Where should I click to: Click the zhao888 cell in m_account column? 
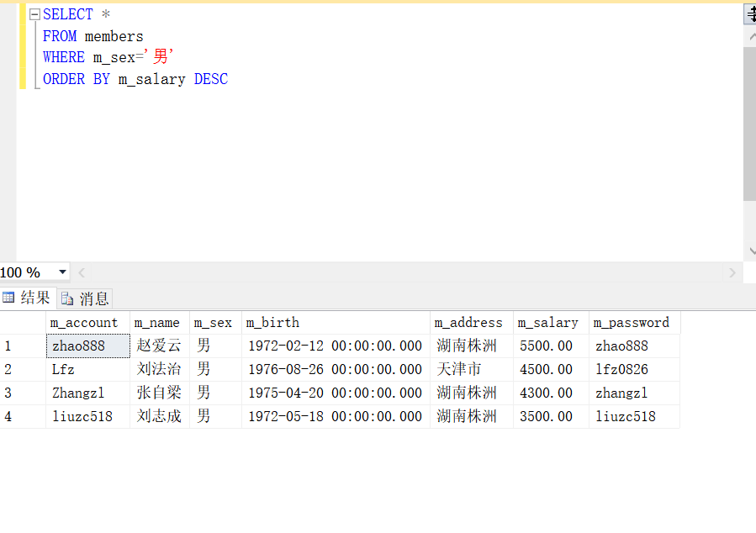tap(87, 346)
